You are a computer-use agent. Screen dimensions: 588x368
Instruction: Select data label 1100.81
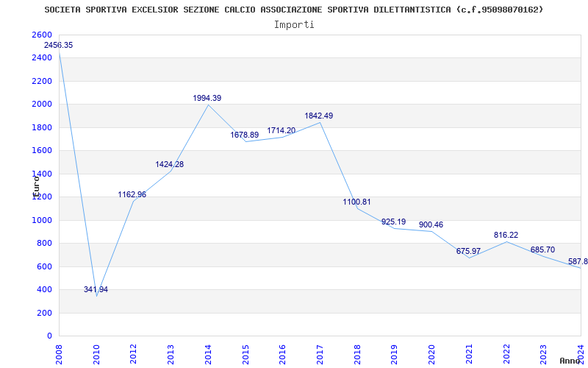coord(356,202)
